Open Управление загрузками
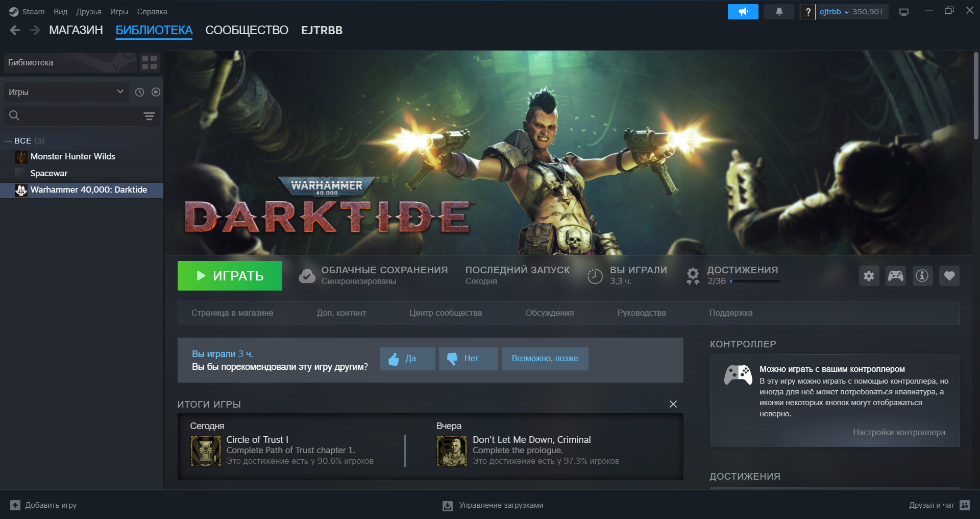 pyautogui.click(x=493, y=505)
